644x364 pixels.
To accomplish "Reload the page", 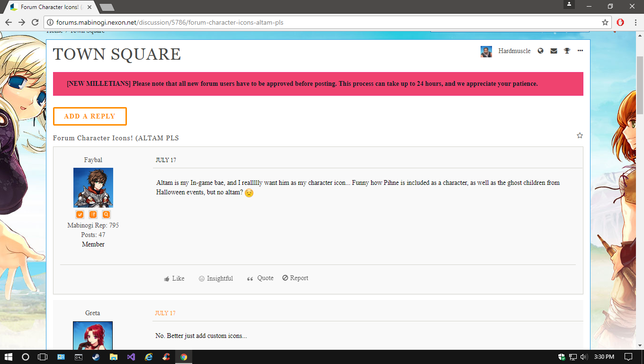I will coord(35,22).
